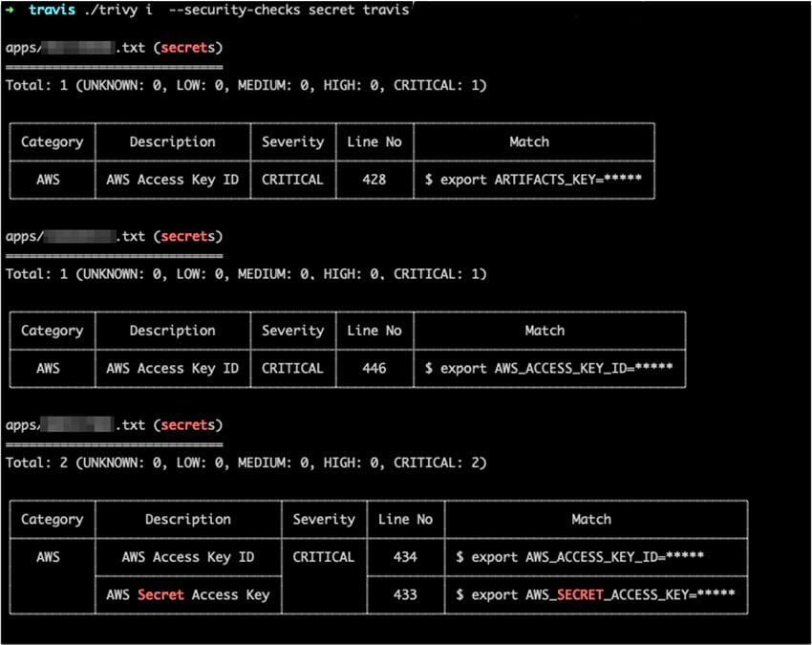
Task: Click the Severity header in the bottom table
Action: coord(324,519)
